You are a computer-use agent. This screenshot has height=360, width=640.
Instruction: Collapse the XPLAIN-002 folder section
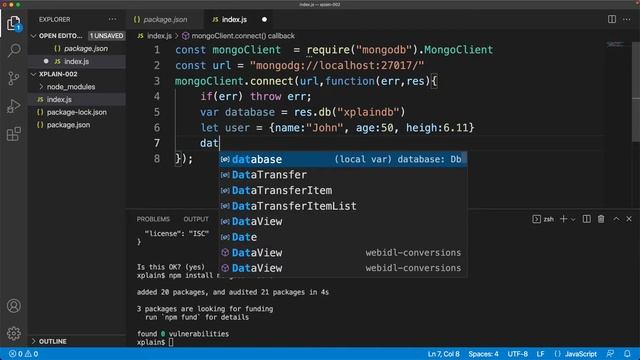click(33, 74)
